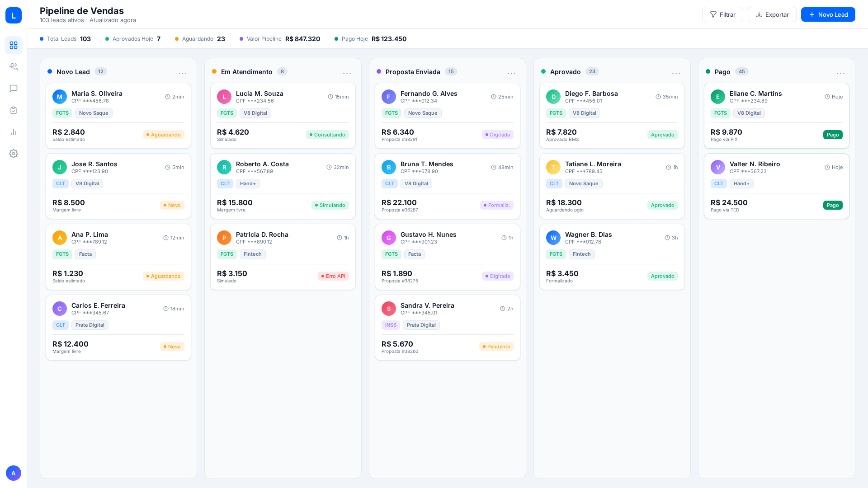This screenshot has height=488, width=868.
Task: Open the tasks clipboard icon in sidebar
Action: click(x=14, y=110)
